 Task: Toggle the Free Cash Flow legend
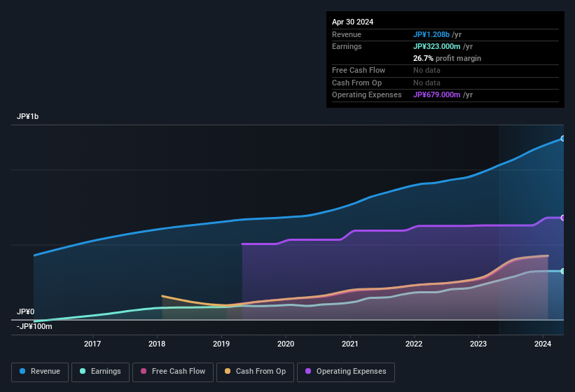point(173,372)
